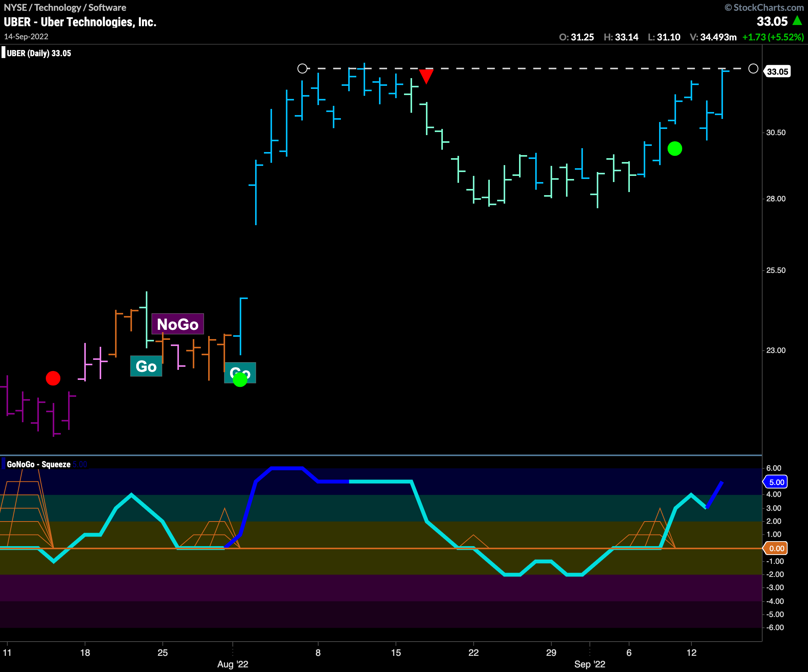Click the green dot near Sep 9 bars

tap(675, 149)
